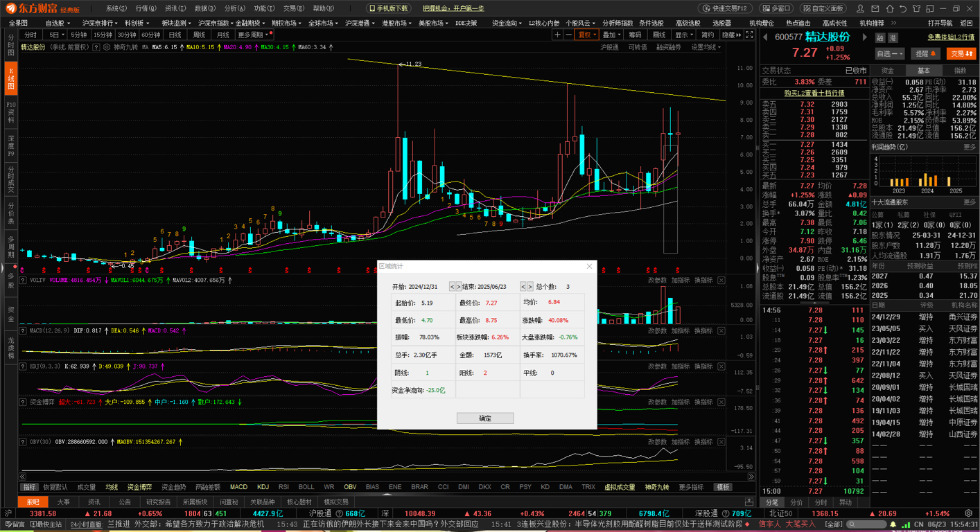Toggle the 分时 intraday view
The height and width of the screenshot is (532, 980).
[30, 35]
